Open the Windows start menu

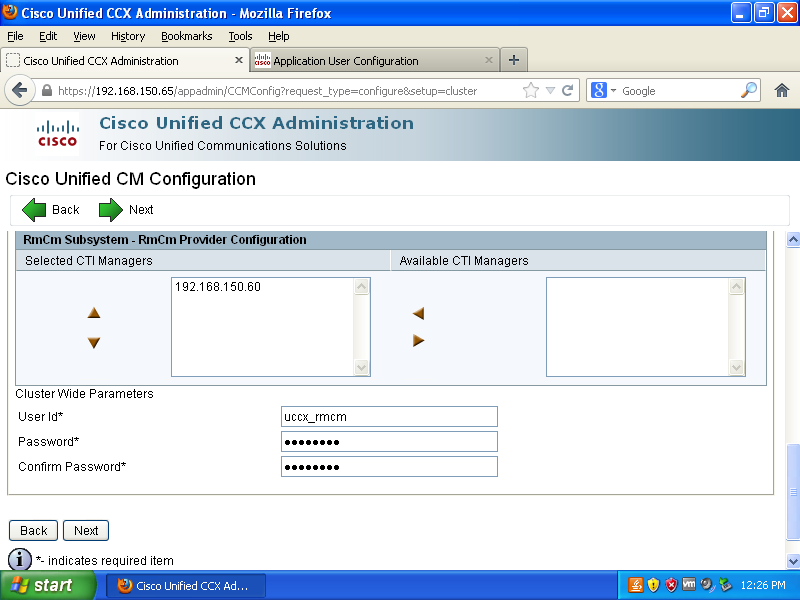coord(48,585)
